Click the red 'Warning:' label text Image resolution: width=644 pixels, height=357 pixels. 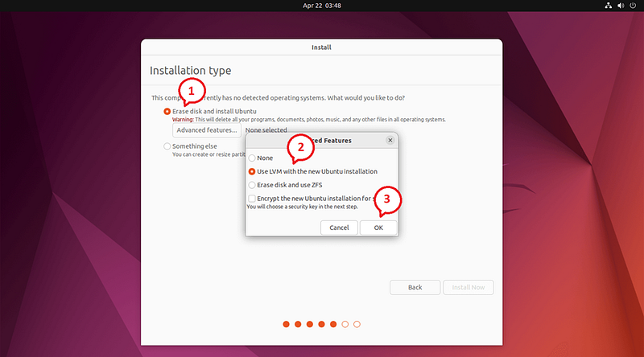[183, 120]
